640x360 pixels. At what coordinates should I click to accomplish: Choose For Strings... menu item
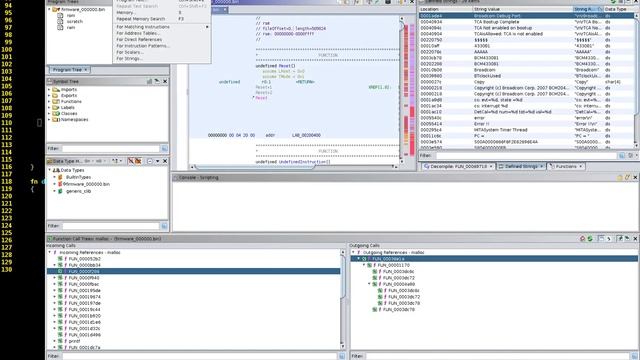pos(161,58)
